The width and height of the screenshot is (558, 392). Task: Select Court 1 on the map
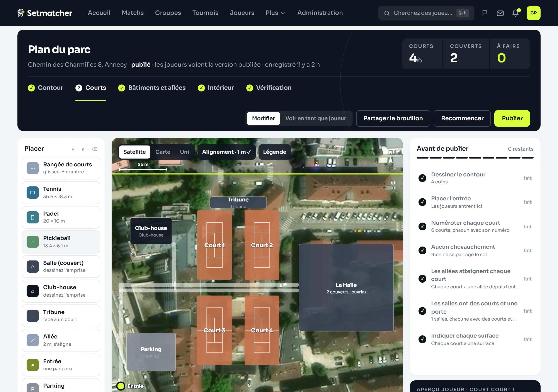214,245
